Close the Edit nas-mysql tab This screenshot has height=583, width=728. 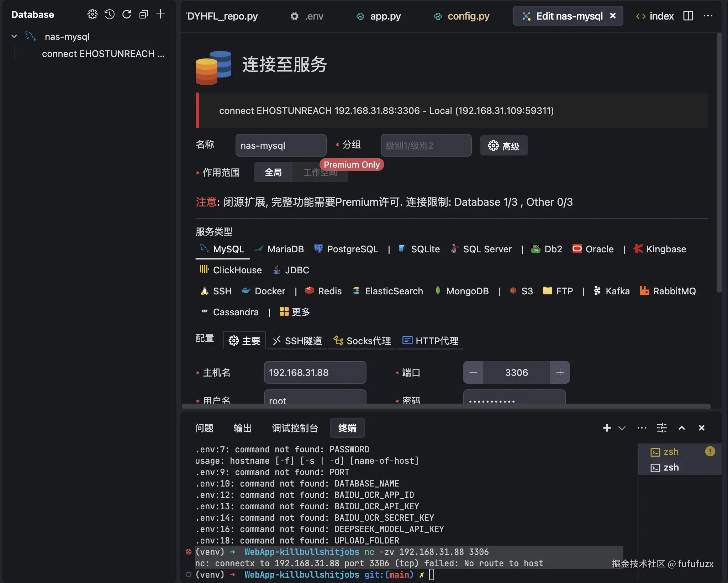pyautogui.click(x=613, y=16)
